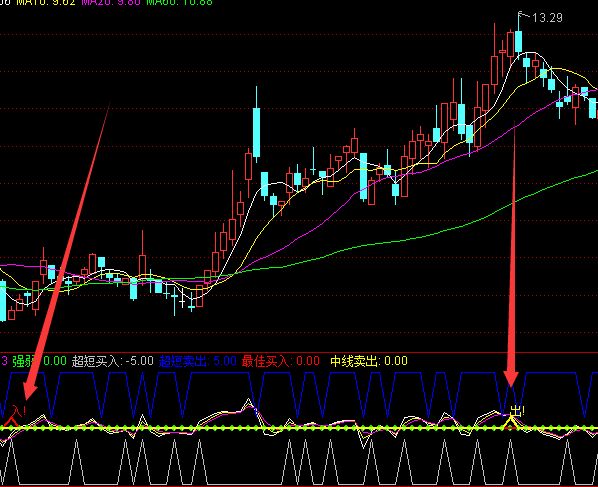
Task: Click the yellow 中线卖出 0.00 label
Action: [x=369, y=361]
